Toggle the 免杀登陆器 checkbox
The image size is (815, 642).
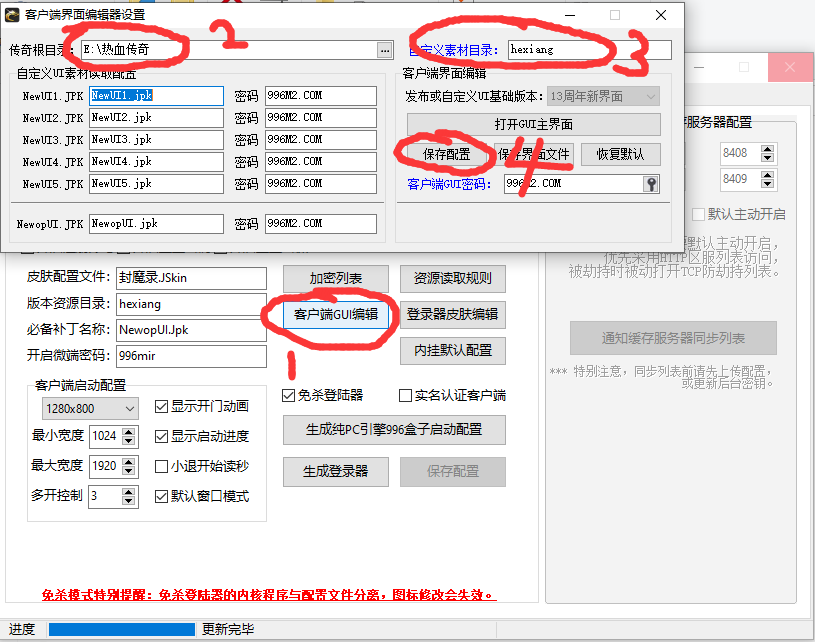click(289, 395)
